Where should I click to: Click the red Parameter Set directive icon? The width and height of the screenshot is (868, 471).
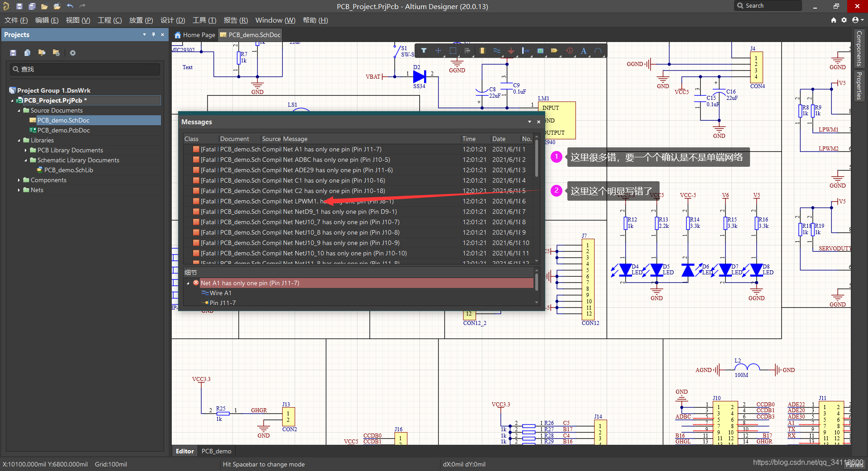tap(569, 51)
